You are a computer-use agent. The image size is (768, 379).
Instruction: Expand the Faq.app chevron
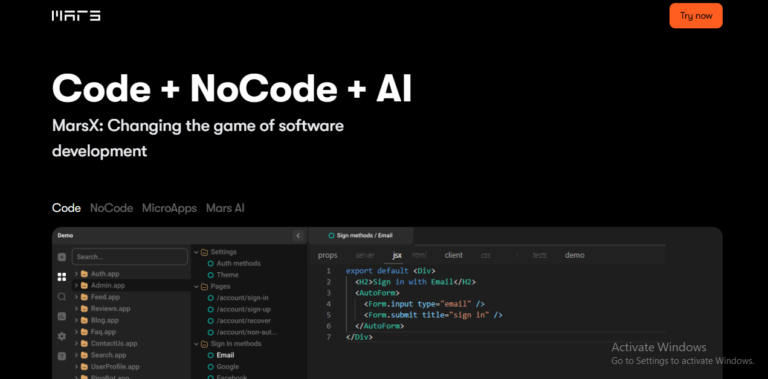(76, 332)
